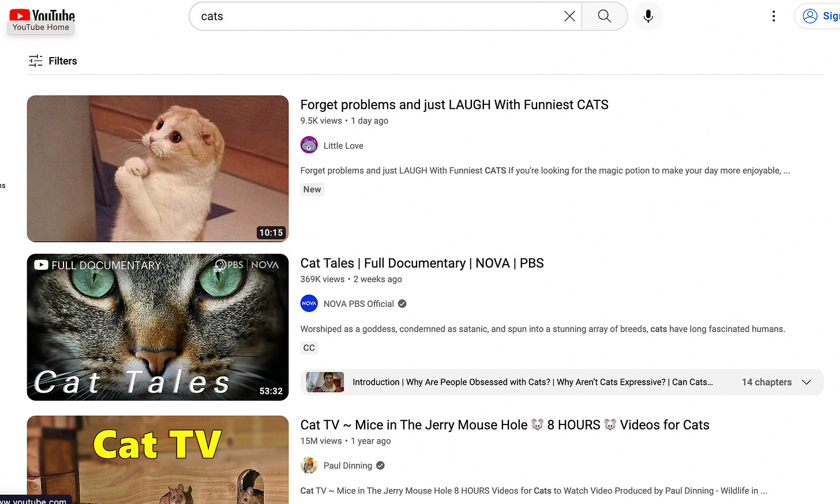This screenshot has height=504, width=840.
Task: Open the Introduction chapter preview thumbnail
Action: [325, 382]
